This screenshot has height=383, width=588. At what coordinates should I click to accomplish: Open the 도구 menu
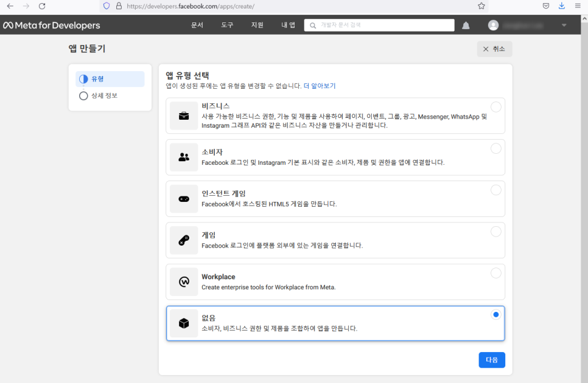(x=227, y=25)
